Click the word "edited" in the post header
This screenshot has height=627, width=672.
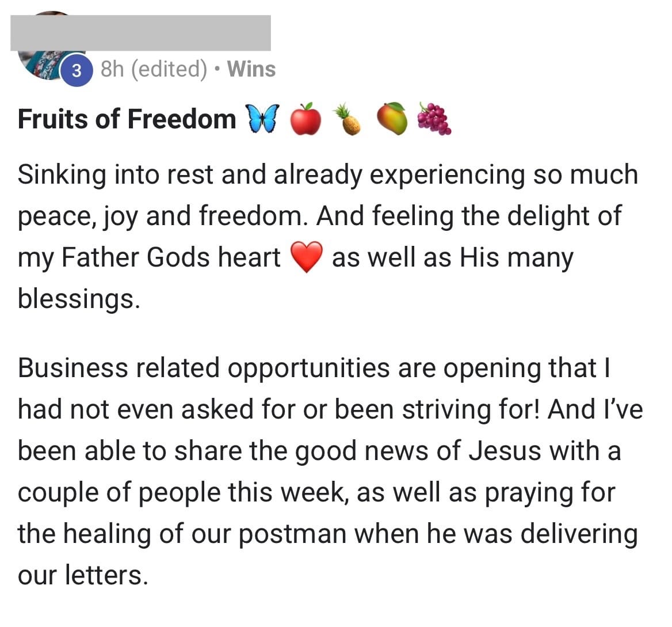point(169,69)
